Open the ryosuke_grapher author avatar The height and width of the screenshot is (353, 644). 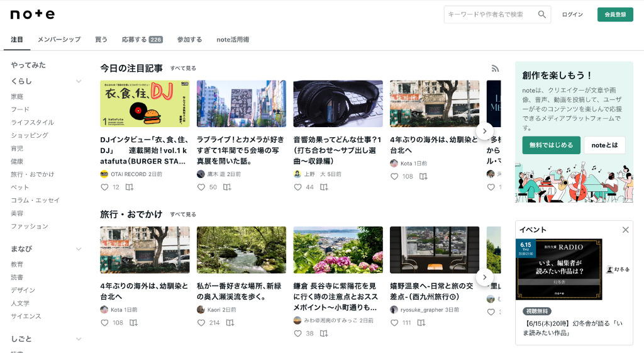(x=394, y=310)
